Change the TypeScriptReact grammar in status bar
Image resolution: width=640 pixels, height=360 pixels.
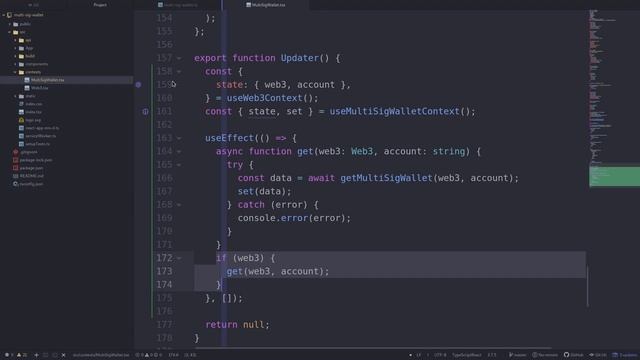click(467, 355)
